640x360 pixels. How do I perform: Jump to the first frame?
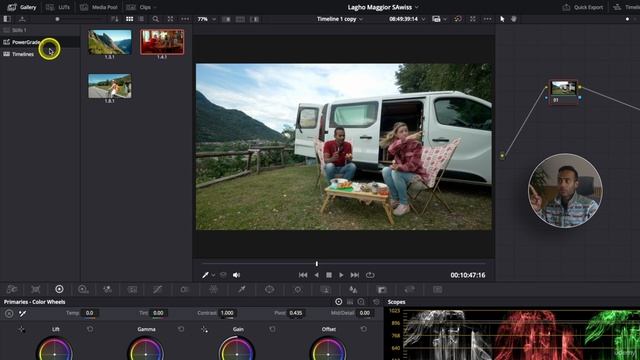[303, 275]
